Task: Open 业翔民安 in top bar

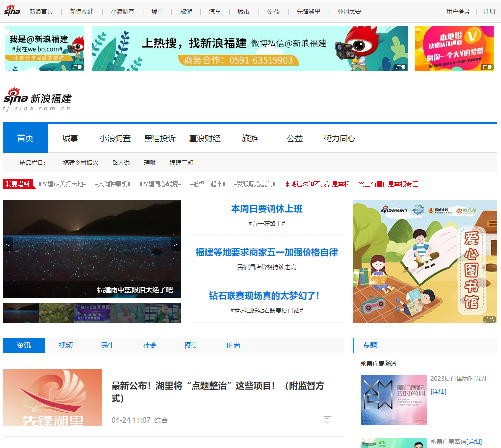Action: (349, 12)
